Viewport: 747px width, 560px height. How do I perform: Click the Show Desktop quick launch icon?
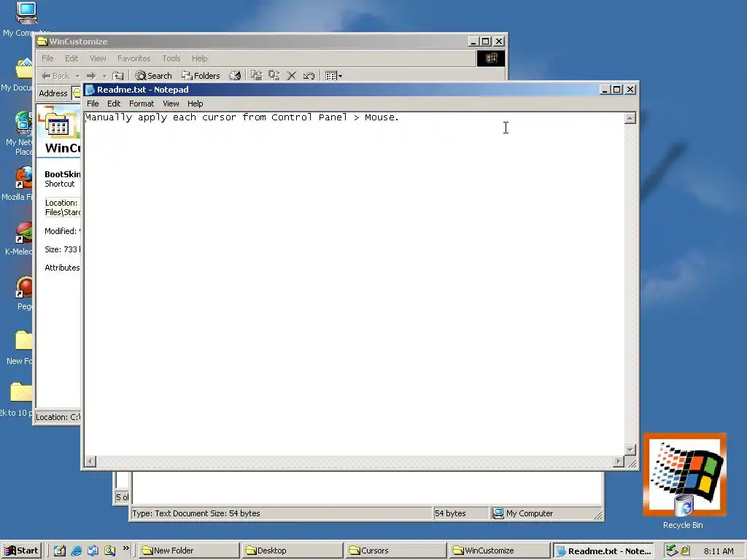point(60,551)
